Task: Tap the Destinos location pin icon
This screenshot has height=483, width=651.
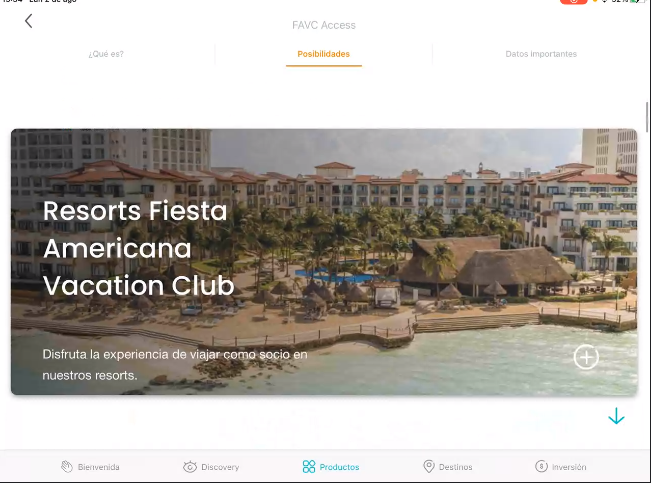Action: tap(428, 466)
